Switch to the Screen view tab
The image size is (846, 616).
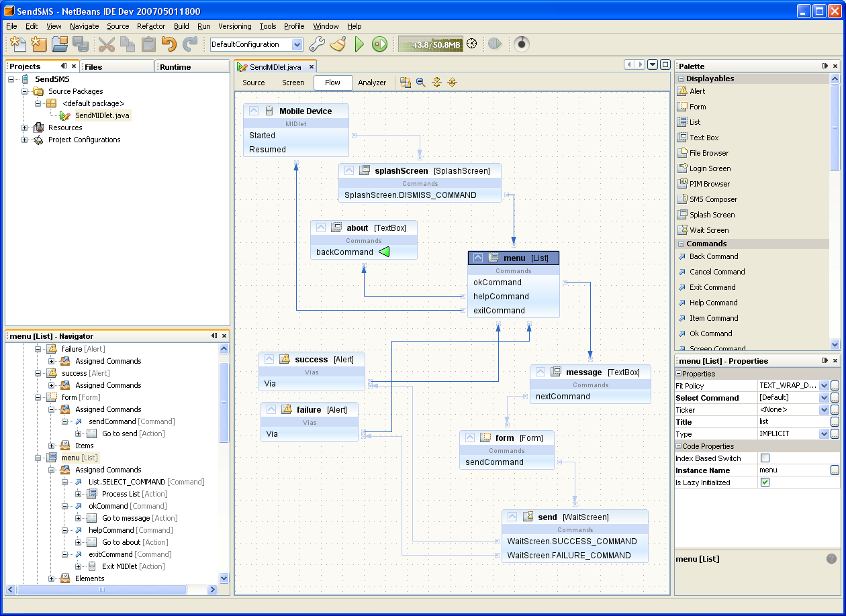click(x=293, y=83)
